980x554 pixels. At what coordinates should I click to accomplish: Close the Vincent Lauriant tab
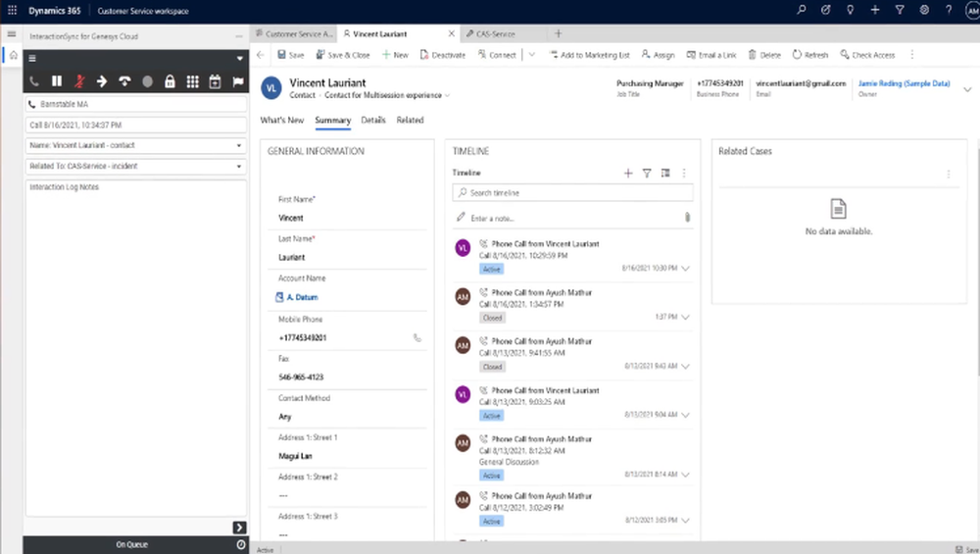(x=451, y=33)
